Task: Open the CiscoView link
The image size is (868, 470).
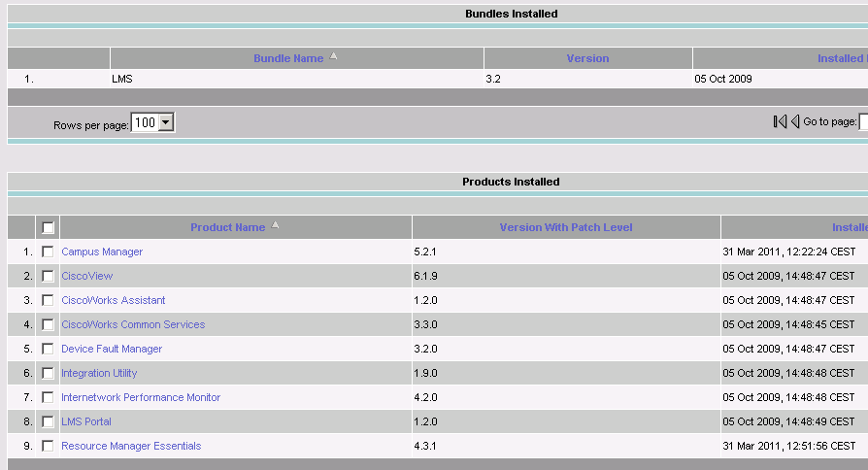Action: point(87,276)
